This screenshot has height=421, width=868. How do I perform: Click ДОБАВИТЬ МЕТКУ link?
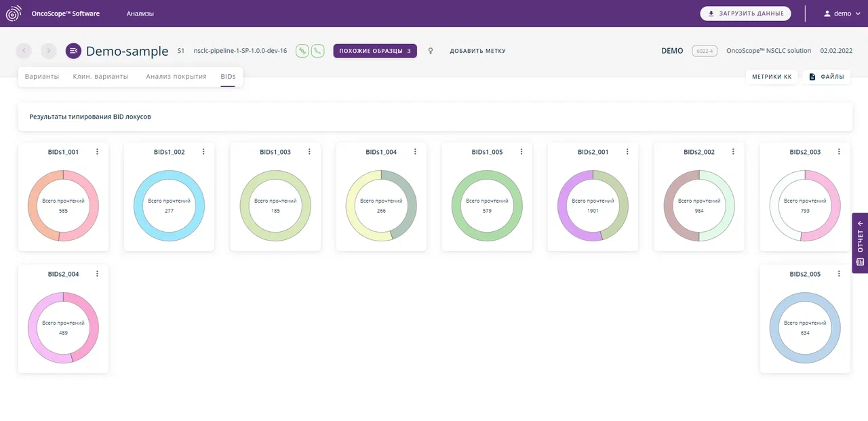(477, 51)
